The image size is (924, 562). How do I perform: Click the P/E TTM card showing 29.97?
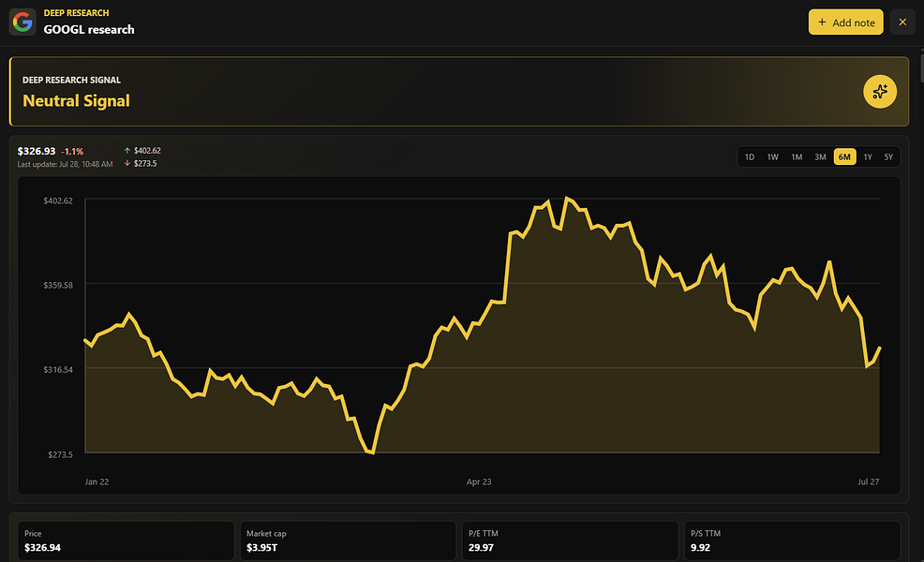[x=570, y=540]
